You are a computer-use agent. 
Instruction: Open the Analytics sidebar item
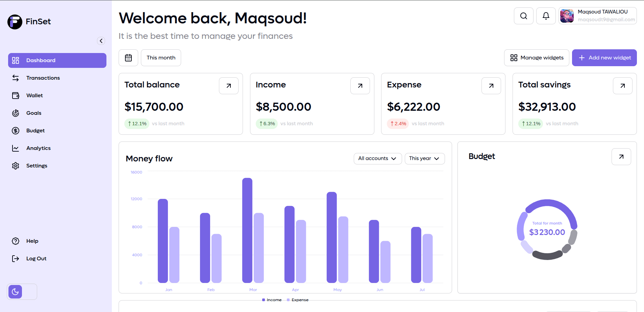(39, 148)
